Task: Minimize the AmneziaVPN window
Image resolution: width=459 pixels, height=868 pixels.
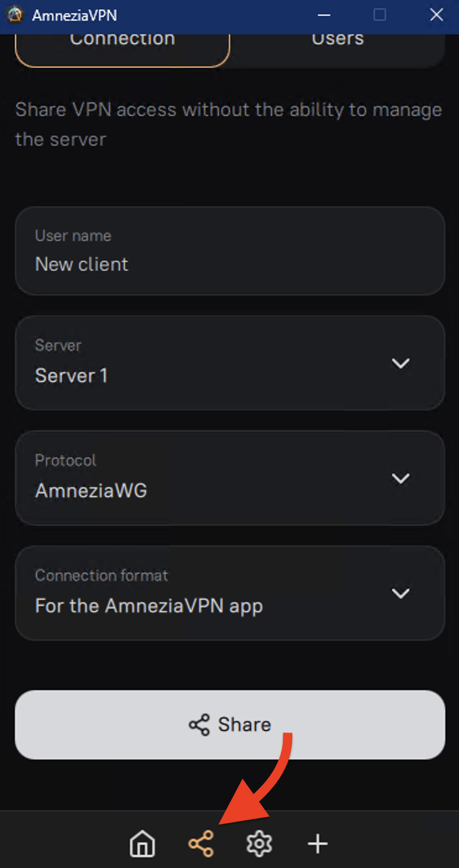Action: [324, 15]
